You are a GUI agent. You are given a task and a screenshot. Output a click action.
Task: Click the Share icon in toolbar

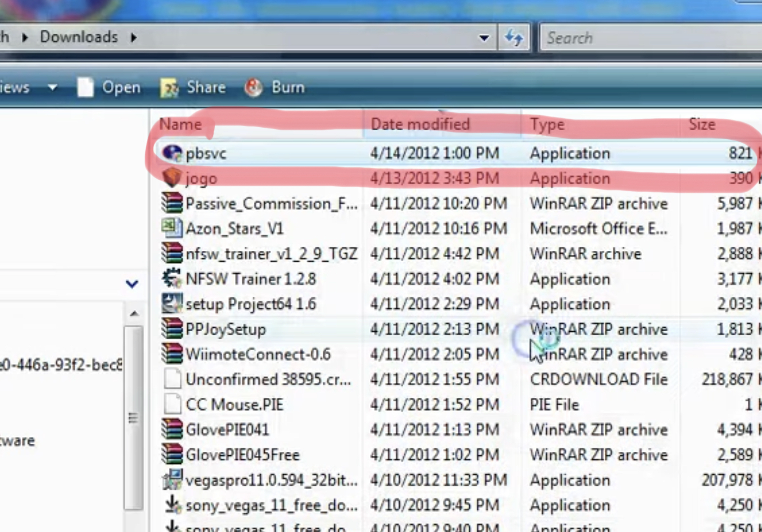[x=169, y=88]
